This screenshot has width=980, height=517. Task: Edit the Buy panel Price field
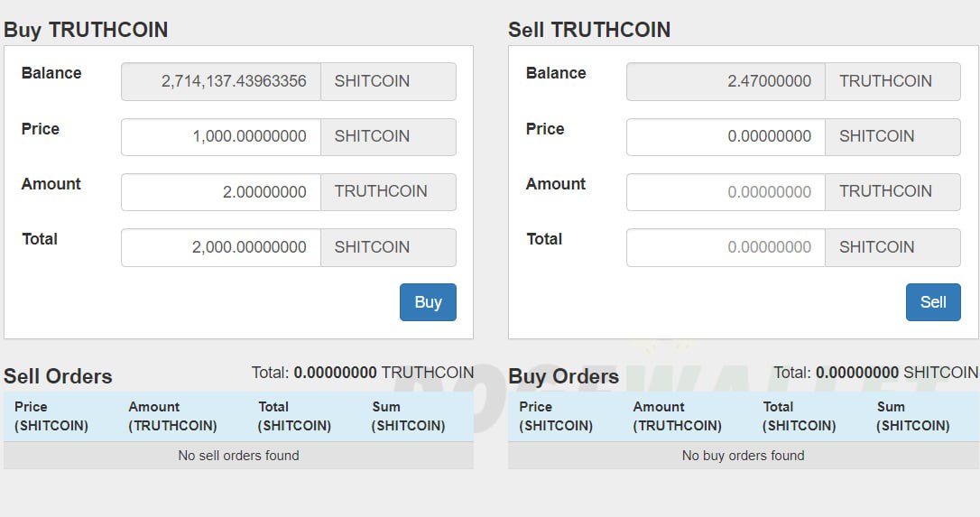point(221,137)
